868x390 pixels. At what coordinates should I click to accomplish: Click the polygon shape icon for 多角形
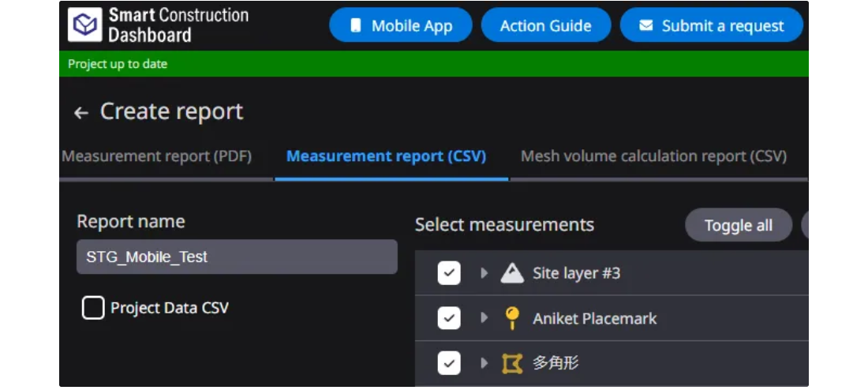[x=512, y=363]
